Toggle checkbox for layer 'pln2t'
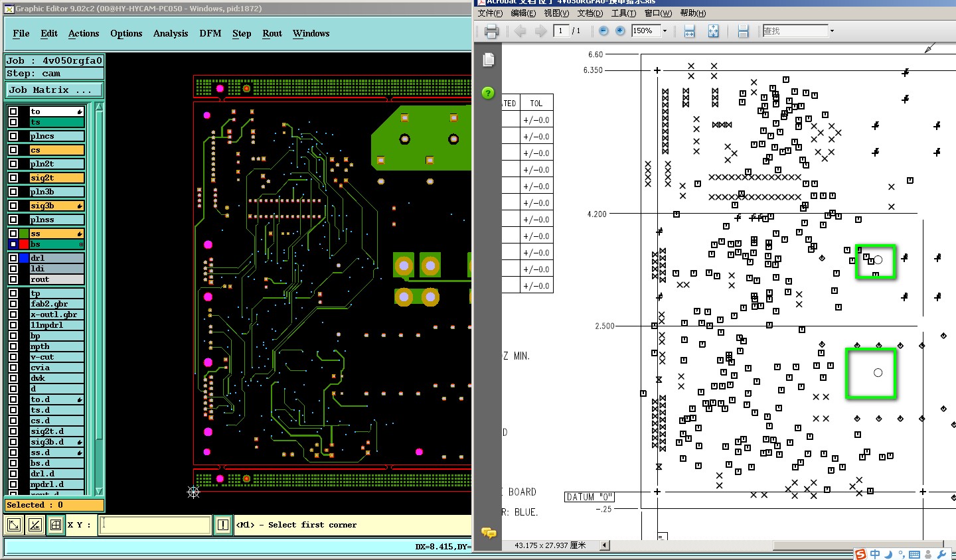 [x=13, y=164]
